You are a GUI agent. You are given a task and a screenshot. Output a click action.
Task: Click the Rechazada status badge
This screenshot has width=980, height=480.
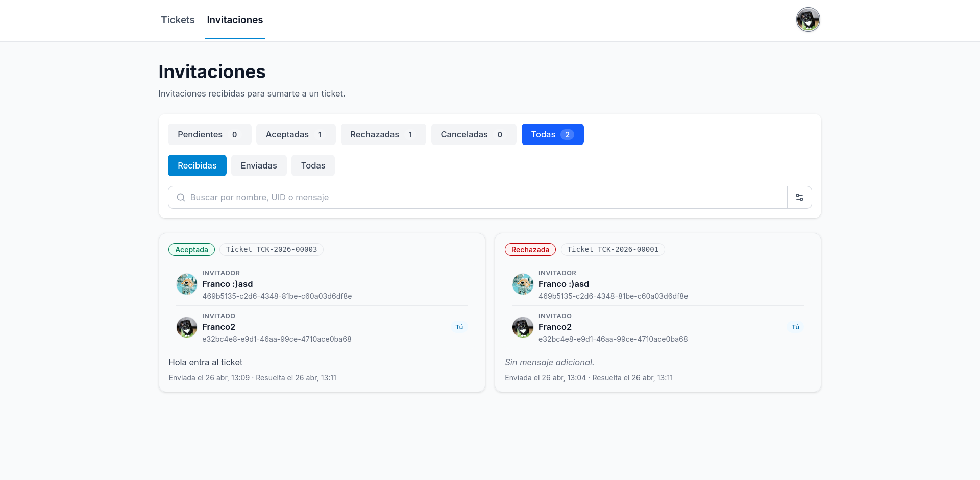click(x=530, y=249)
